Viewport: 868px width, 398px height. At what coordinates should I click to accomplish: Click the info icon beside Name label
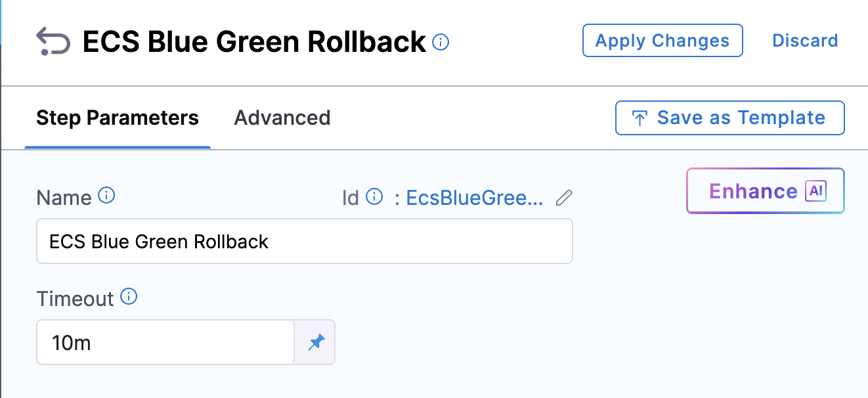[106, 196]
